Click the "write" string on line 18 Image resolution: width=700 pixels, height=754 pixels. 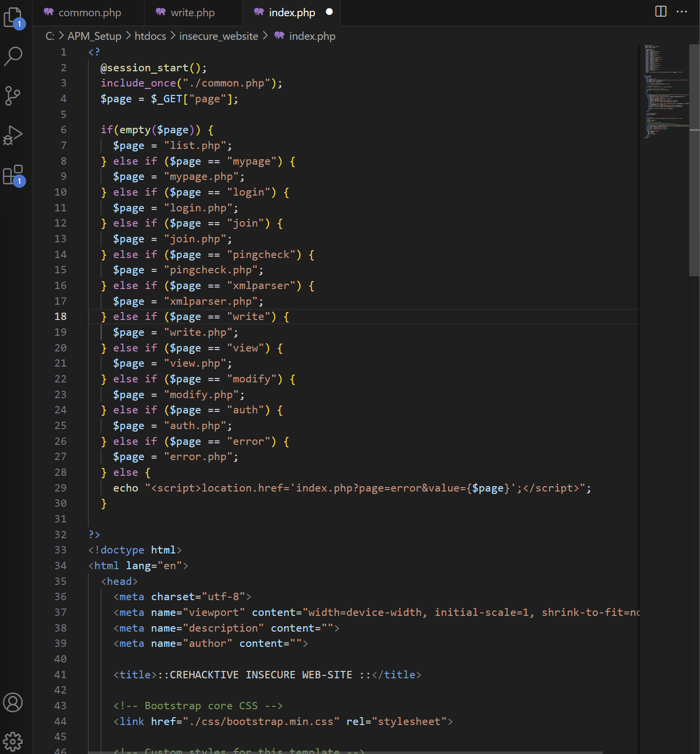pyautogui.click(x=248, y=317)
